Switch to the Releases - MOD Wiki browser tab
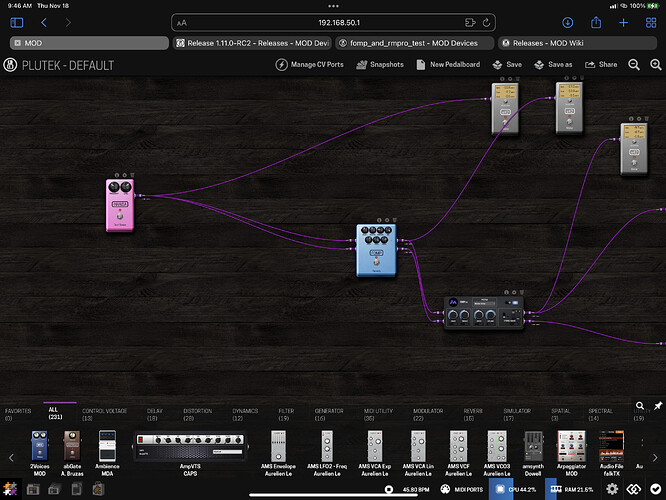This screenshot has width=666, height=500. coord(577,43)
